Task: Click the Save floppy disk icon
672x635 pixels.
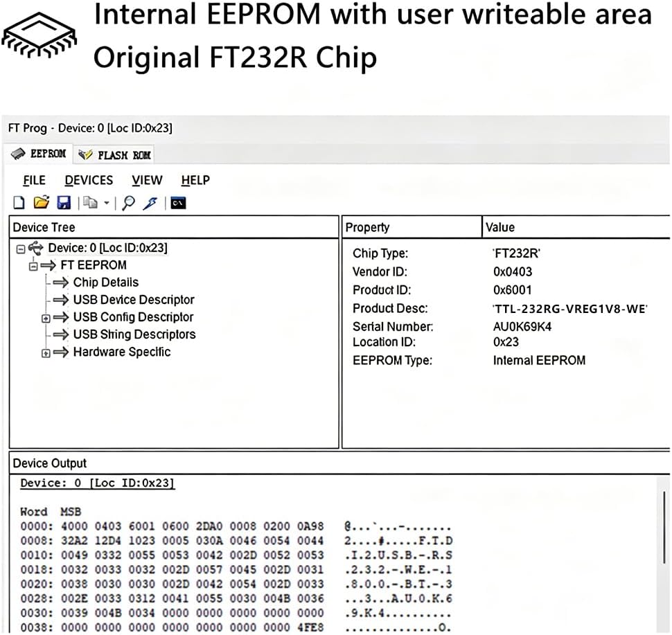Action: [x=64, y=203]
